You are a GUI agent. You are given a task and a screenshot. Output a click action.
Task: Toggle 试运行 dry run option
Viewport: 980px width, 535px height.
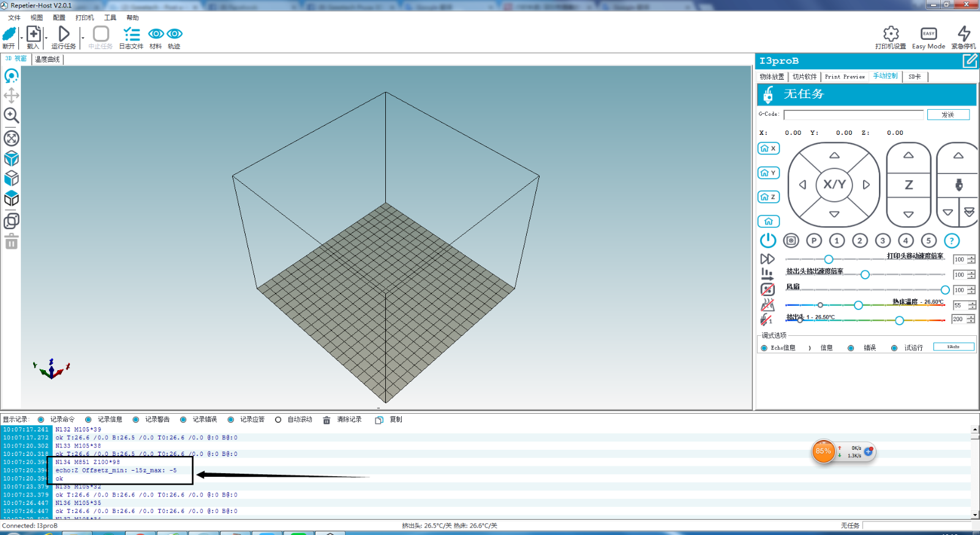894,348
